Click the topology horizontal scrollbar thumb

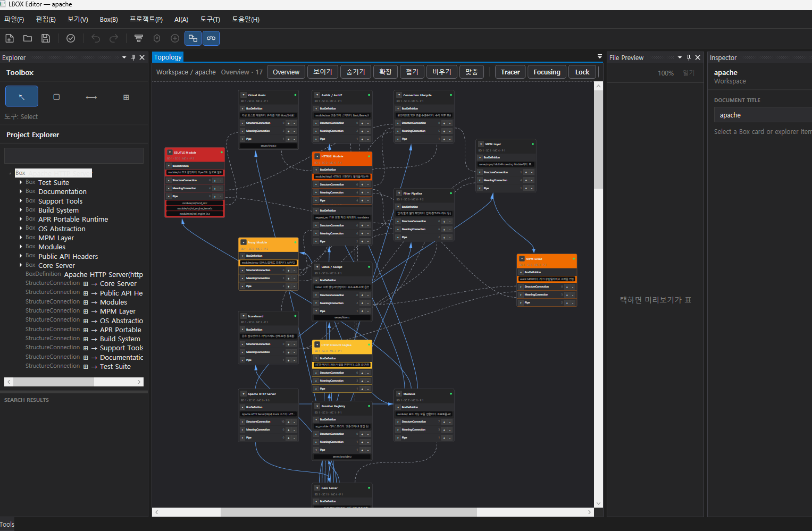pos(349,512)
